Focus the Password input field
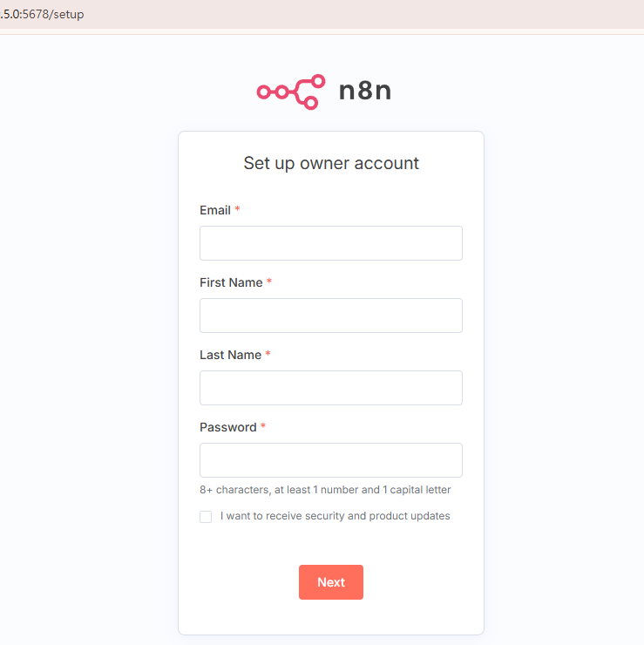The image size is (644, 645). click(x=331, y=460)
